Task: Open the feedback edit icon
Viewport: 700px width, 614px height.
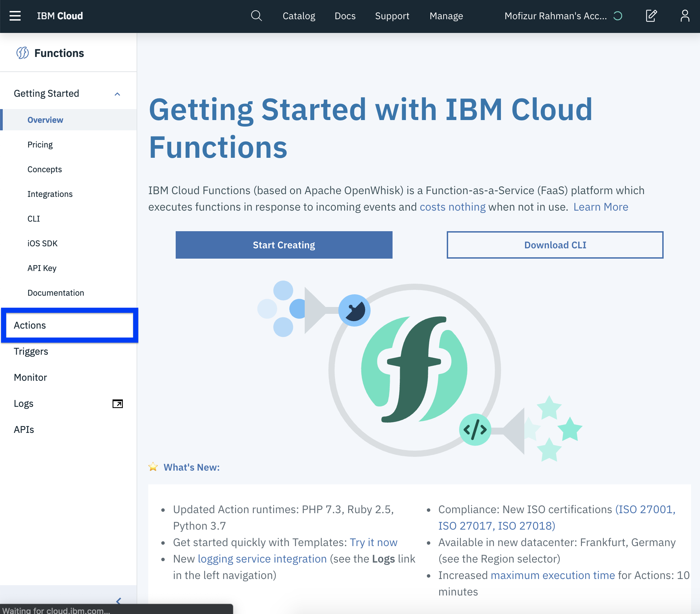Action: click(651, 16)
